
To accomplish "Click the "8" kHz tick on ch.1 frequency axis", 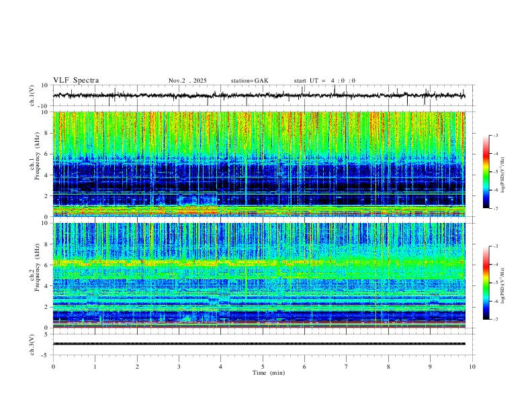I will (47, 133).
